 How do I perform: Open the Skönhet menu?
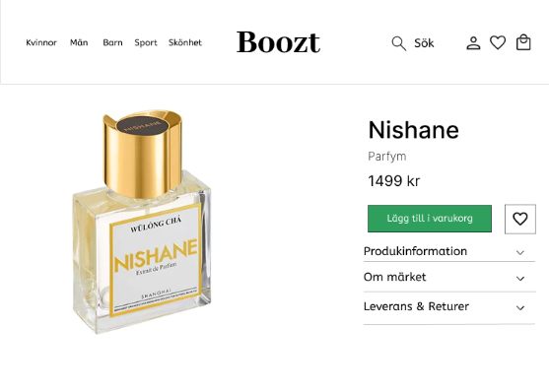(x=185, y=42)
